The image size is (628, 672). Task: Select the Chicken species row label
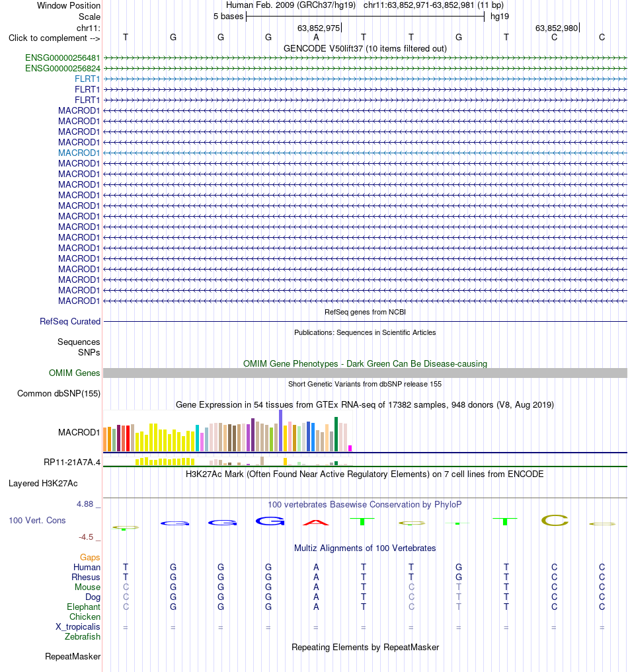click(85, 616)
